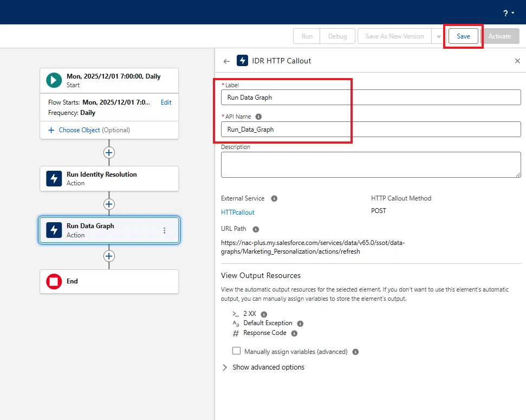Add element after Run Identity Resolution
This screenshot has width=526, height=420.
click(x=109, y=204)
